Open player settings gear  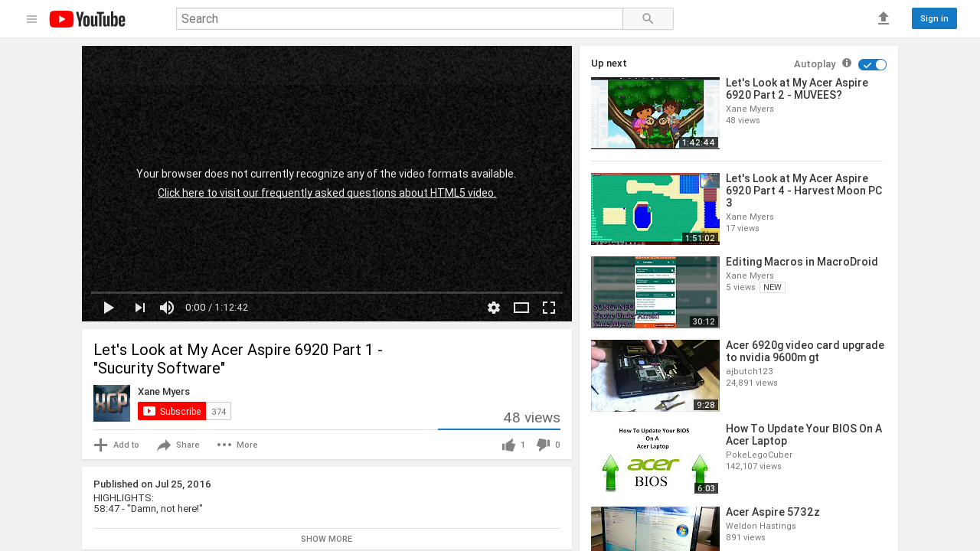(x=494, y=308)
